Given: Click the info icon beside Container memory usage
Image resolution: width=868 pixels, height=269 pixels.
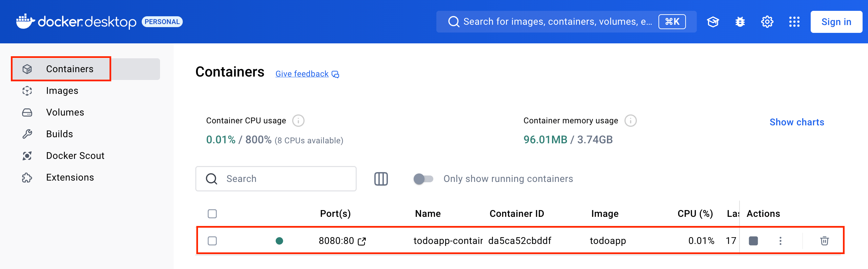Looking at the screenshot, I should click(631, 121).
